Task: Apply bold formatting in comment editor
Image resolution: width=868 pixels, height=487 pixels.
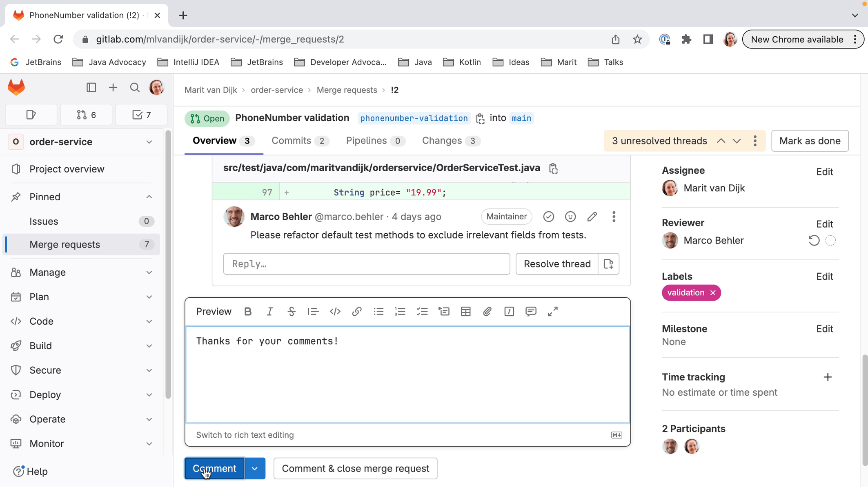Action: [x=248, y=311]
